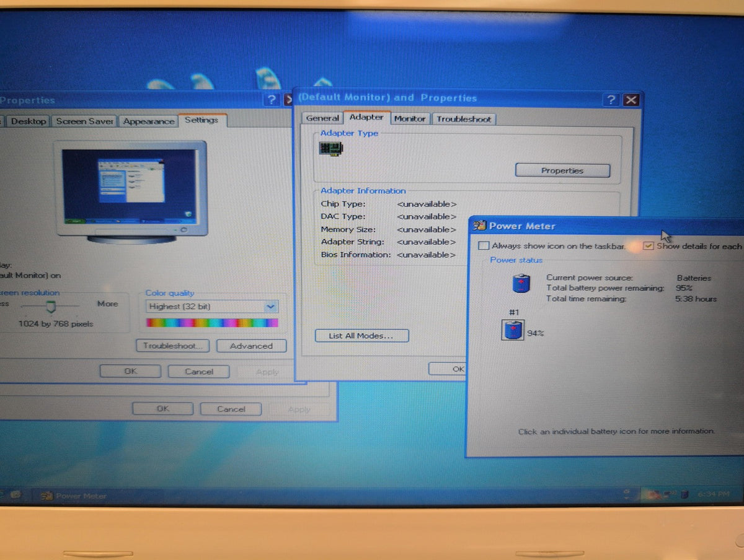
Task: Expand the Color quality dropdown
Action: [x=270, y=307]
